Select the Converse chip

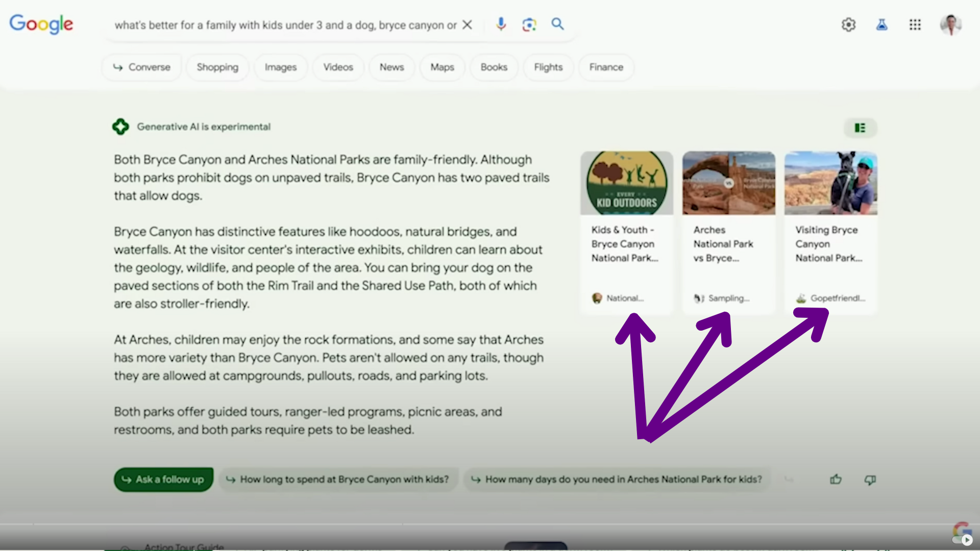141,67
